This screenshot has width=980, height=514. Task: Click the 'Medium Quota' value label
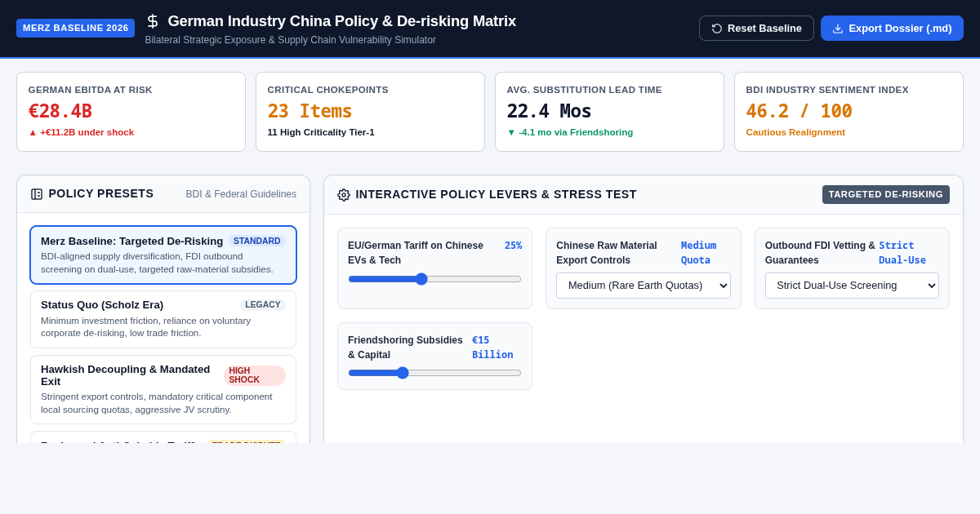point(698,253)
